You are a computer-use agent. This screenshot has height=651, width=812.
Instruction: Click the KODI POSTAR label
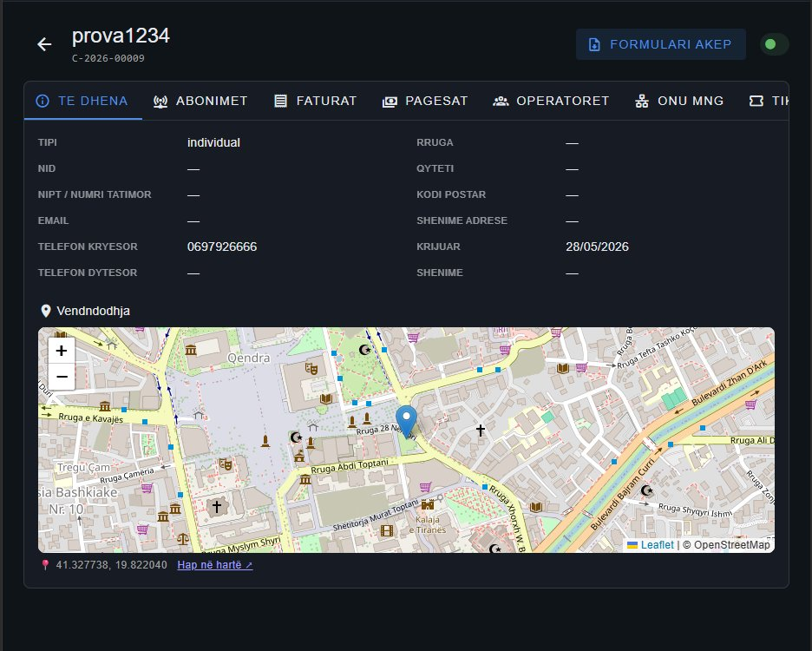tap(451, 195)
